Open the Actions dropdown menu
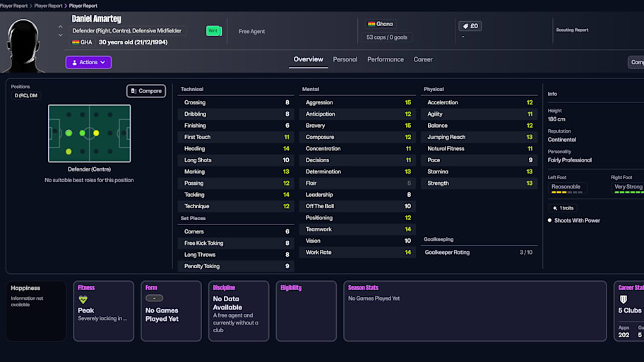Image resolution: width=644 pixels, height=362 pixels. [x=88, y=62]
